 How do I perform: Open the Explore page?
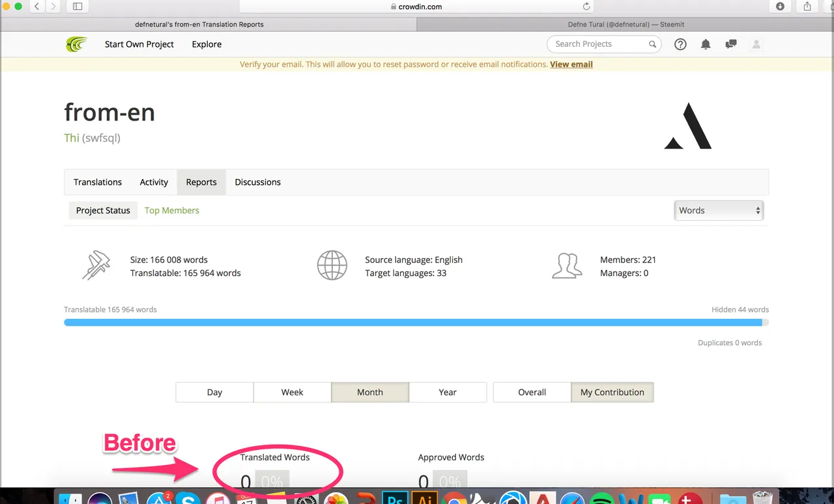[207, 44]
